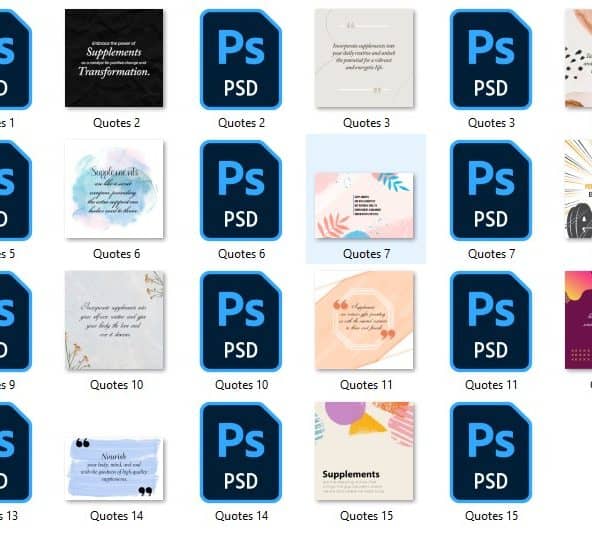The image size is (592, 535).
Task: Select the Quotes 14 PSD file icon
Action: tap(241, 452)
